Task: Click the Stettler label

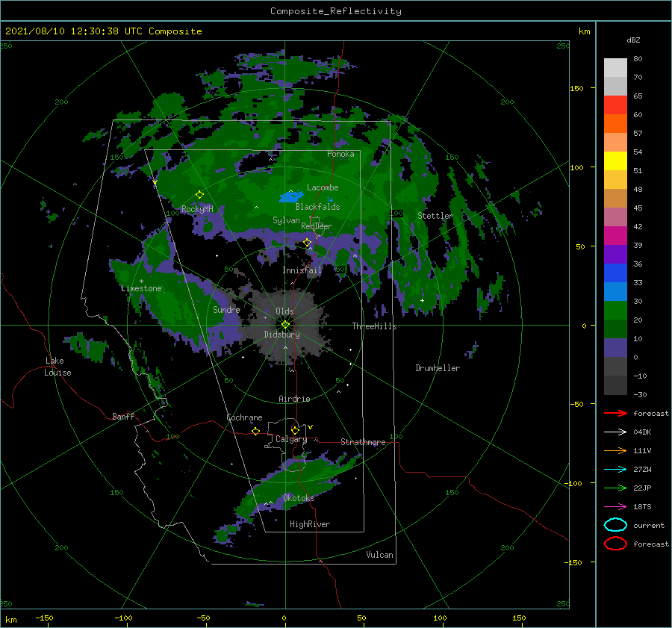Action: [x=435, y=216]
